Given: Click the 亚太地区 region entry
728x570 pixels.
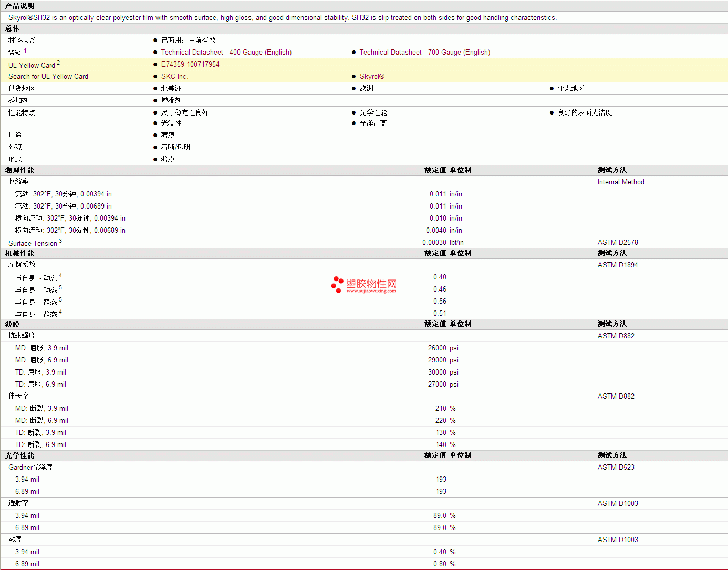Looking at the screenshot, I should click(x=571, y=88).
